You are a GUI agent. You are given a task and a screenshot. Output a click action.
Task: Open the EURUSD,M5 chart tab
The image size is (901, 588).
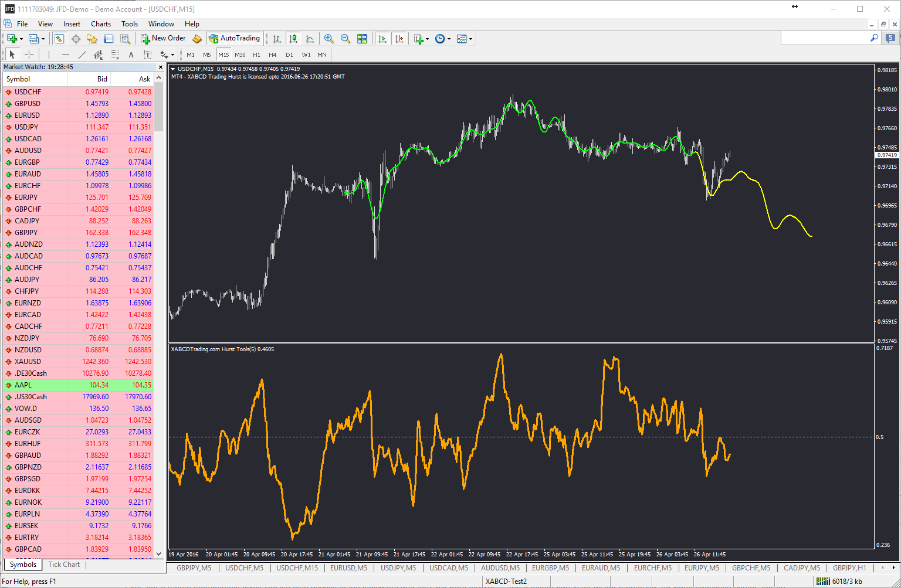tap(348, 568)
